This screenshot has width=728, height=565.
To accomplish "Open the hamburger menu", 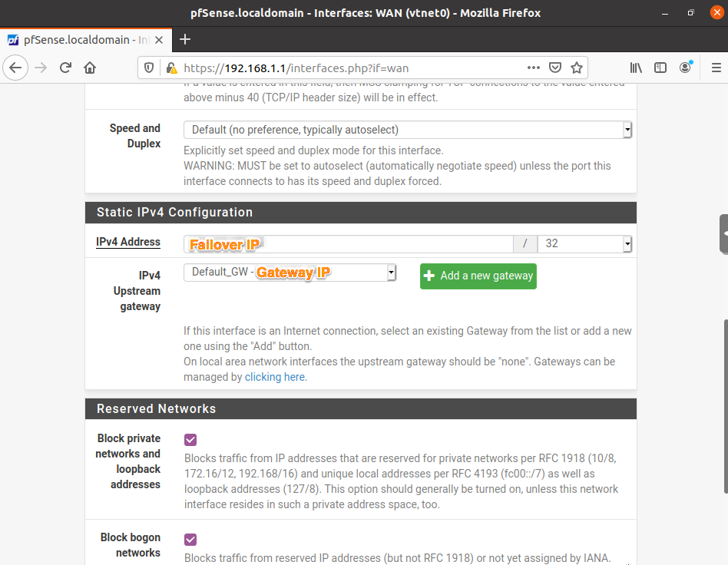I will coord(715,68).
